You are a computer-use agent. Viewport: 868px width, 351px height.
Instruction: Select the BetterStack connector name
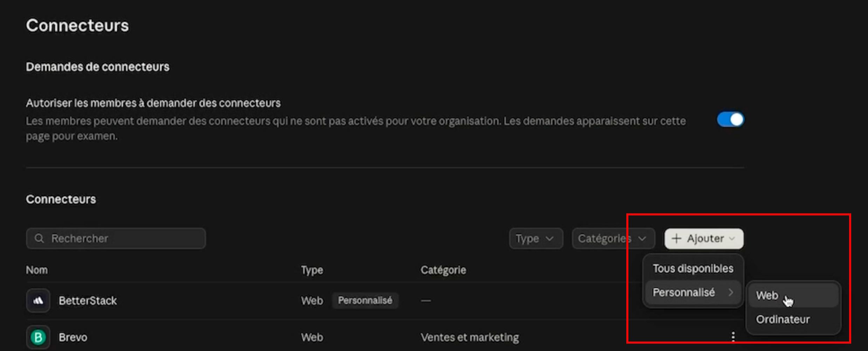click(88, 301)
